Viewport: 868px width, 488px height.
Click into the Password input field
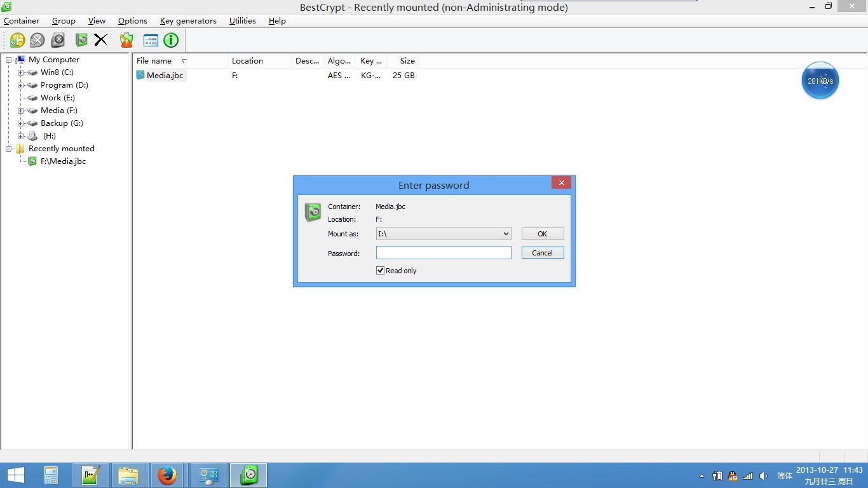pyautogui.click(x=444, y=253)
